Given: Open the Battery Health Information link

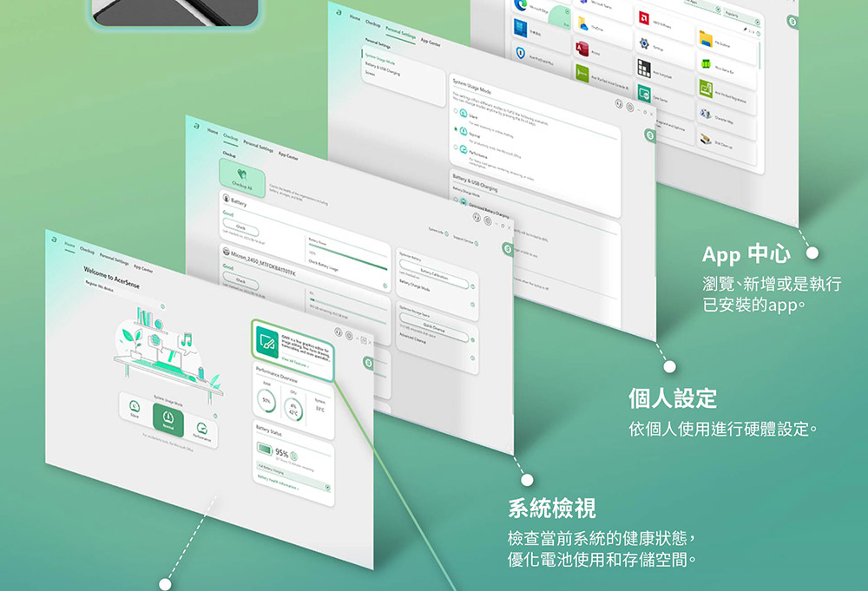Looking at the screenshot, I should [x=278, y=483].
